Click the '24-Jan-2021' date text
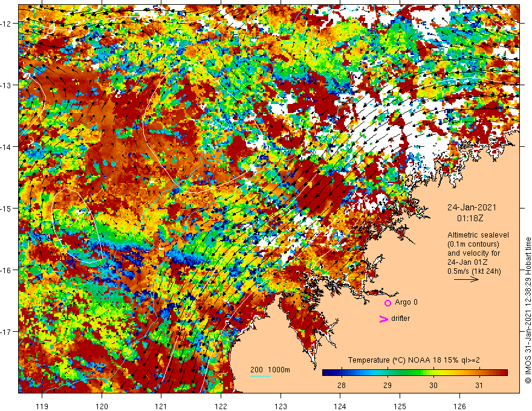532x411 pixels. point(472,207)
